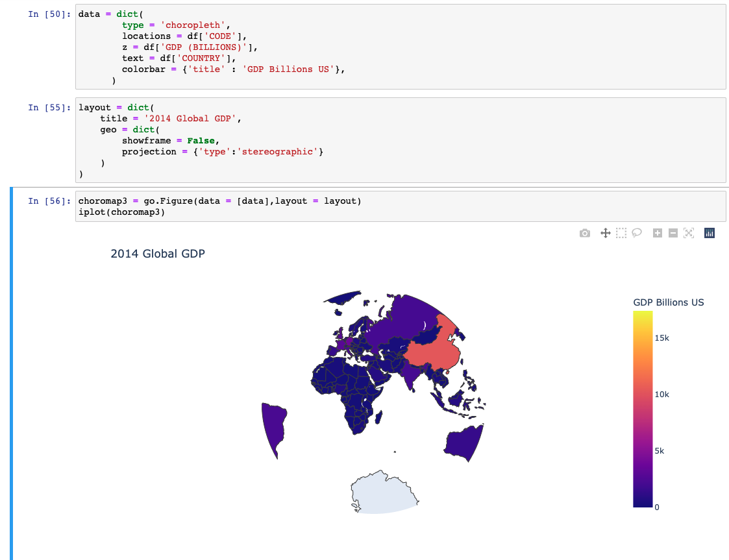This screenshot has width=729, height=560.
Task: Activate Box Select mode
Action: click(621, 233)
